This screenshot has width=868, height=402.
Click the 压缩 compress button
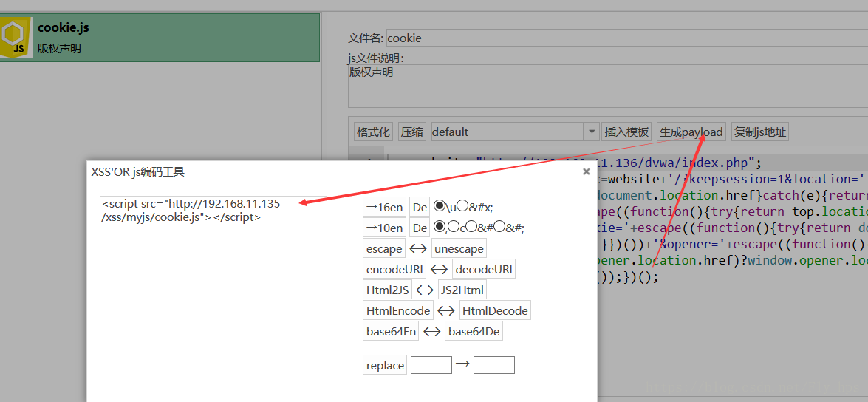click(x=412, y=132)
